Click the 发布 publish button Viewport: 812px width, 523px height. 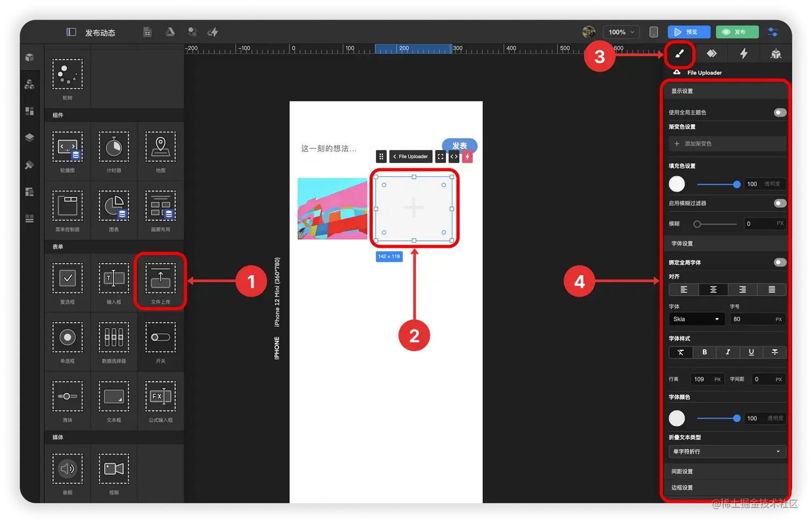(x=737, y=32)
